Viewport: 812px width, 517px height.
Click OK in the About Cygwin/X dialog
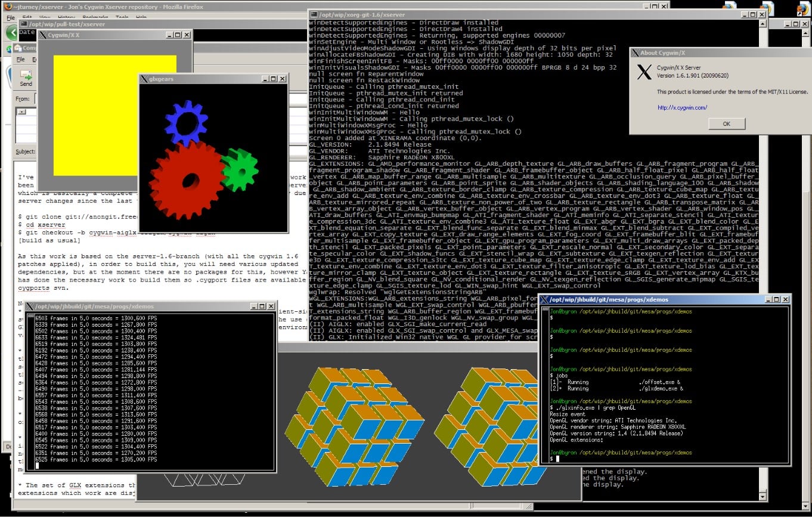click(x=726, y=124)
